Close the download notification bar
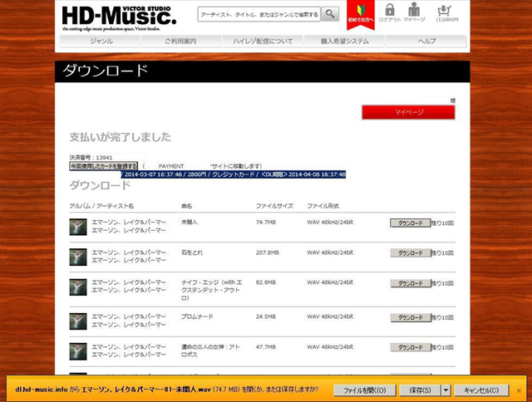532x402 pixels. (519, 390)
